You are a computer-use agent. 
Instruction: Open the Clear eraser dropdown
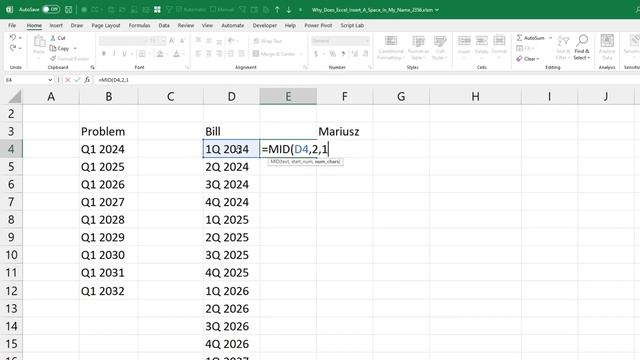tap(527, 59)
